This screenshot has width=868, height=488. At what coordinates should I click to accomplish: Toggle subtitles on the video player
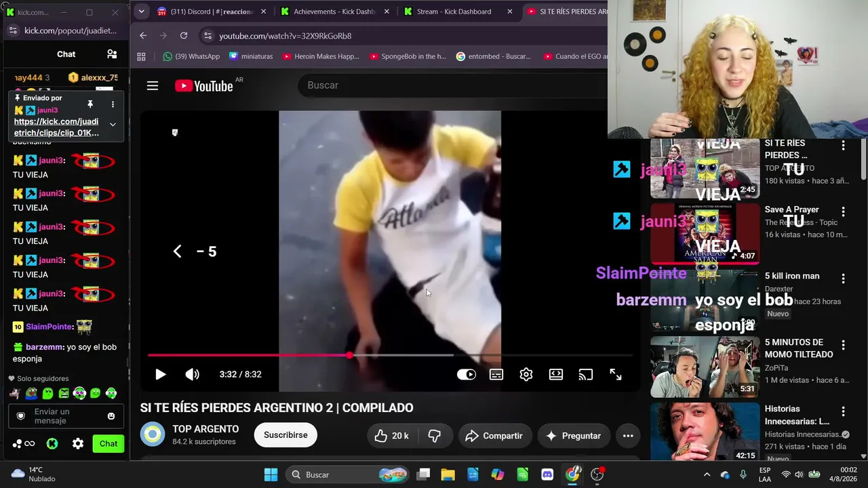[x=496, y=374]
